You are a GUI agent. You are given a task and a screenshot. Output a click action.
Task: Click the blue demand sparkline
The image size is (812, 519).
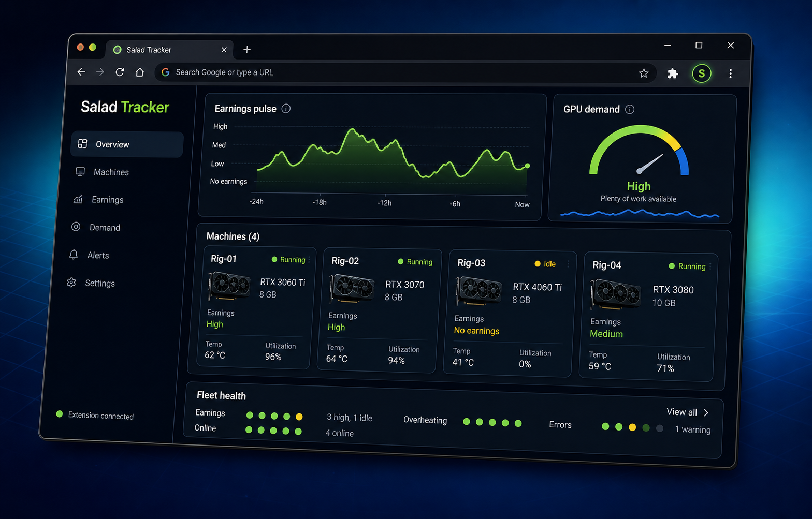(x=640, y=213)
